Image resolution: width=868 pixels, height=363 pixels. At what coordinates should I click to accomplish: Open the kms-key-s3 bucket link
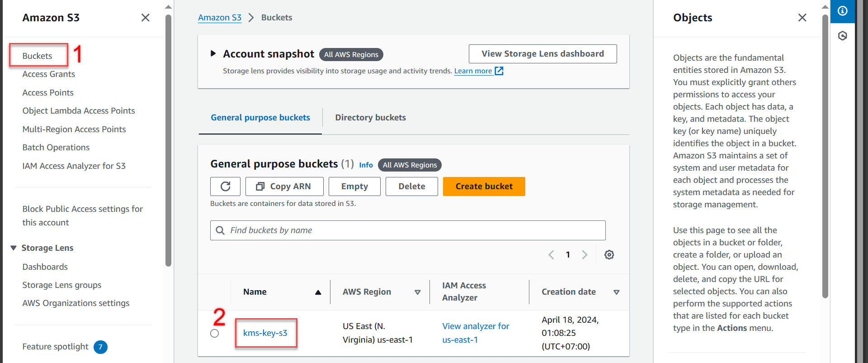pyautogui.click(x=265, y=333)
